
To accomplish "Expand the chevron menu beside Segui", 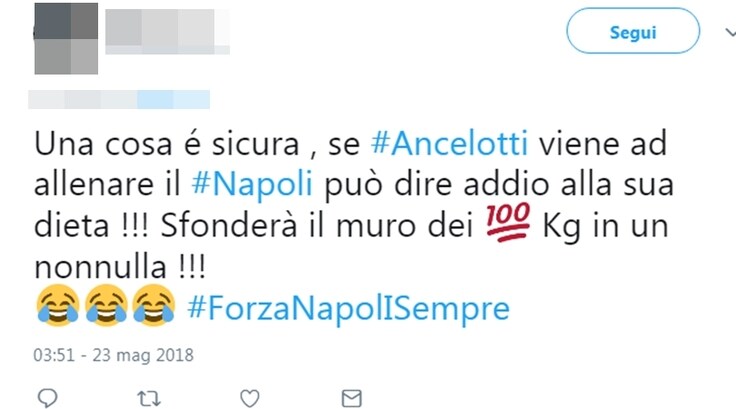I will [x=730, y=32].
